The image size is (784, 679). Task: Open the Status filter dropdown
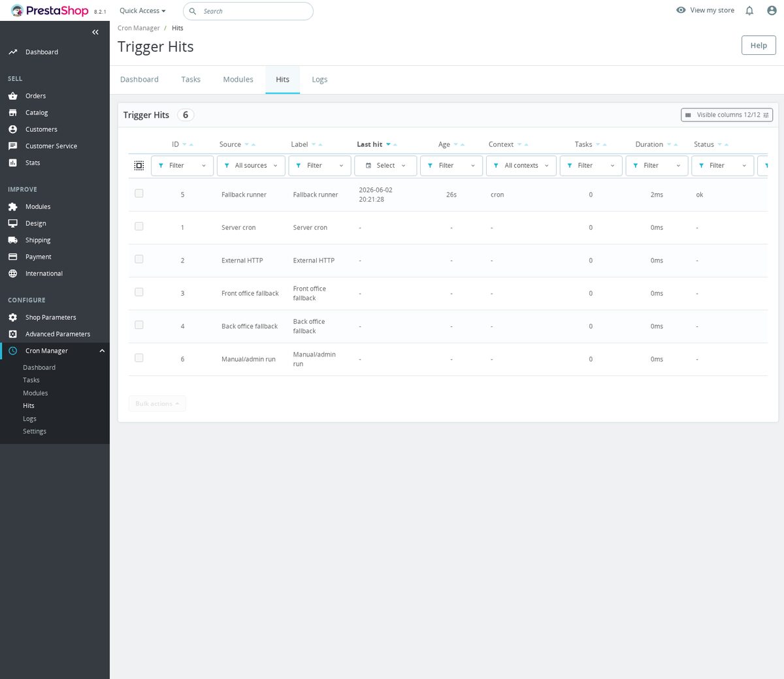pyautogui.click(x=723, y=166)
